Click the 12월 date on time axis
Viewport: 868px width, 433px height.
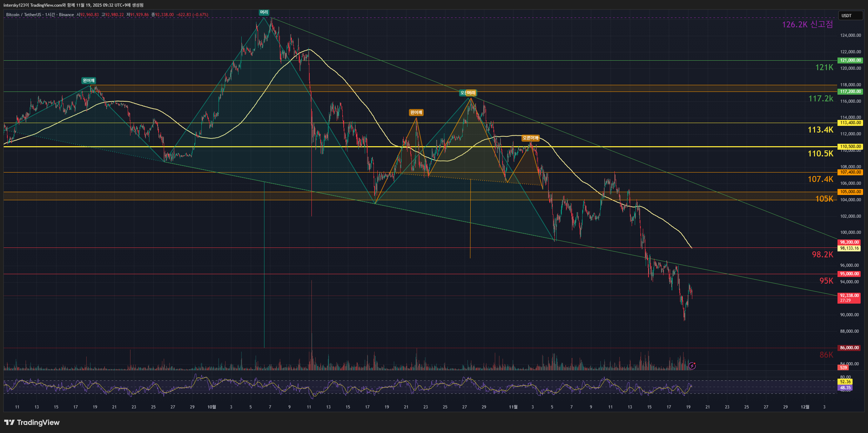(x=805, y=407)
